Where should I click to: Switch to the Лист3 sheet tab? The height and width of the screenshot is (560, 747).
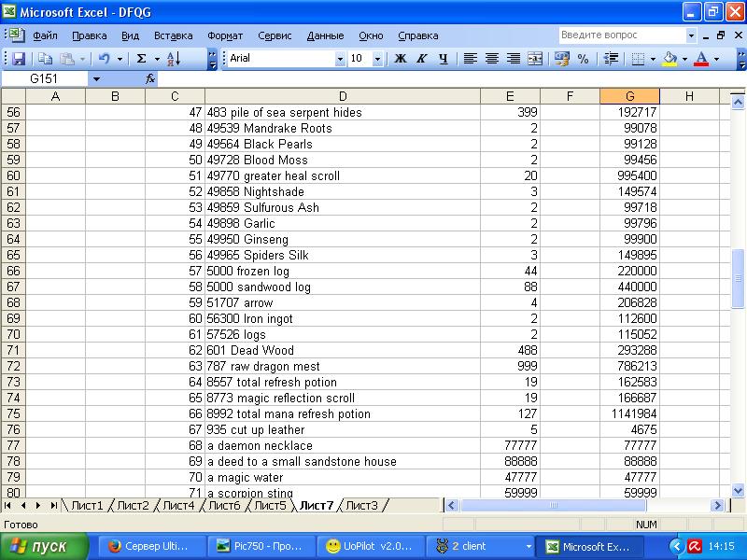tap(361, 505)
